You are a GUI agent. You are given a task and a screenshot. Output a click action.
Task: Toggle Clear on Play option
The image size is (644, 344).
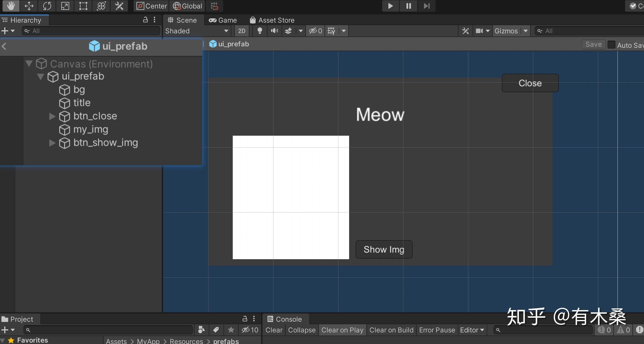tap(342, 330)
